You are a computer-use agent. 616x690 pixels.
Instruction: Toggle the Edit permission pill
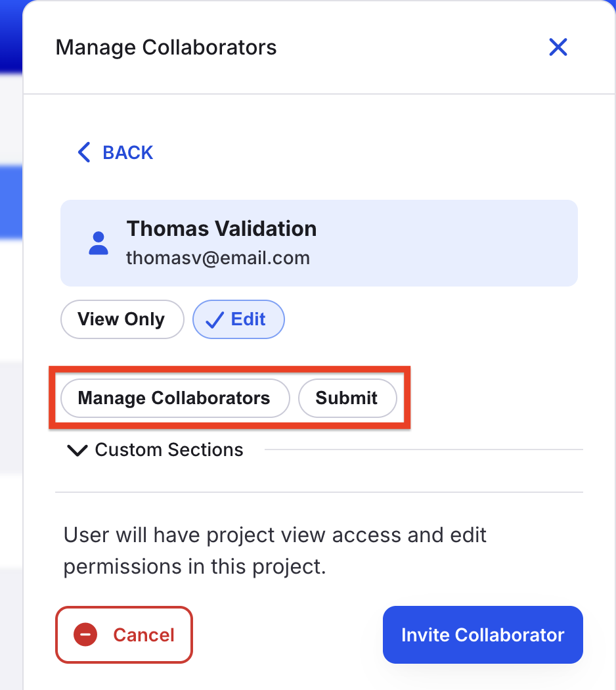point(238,319)
